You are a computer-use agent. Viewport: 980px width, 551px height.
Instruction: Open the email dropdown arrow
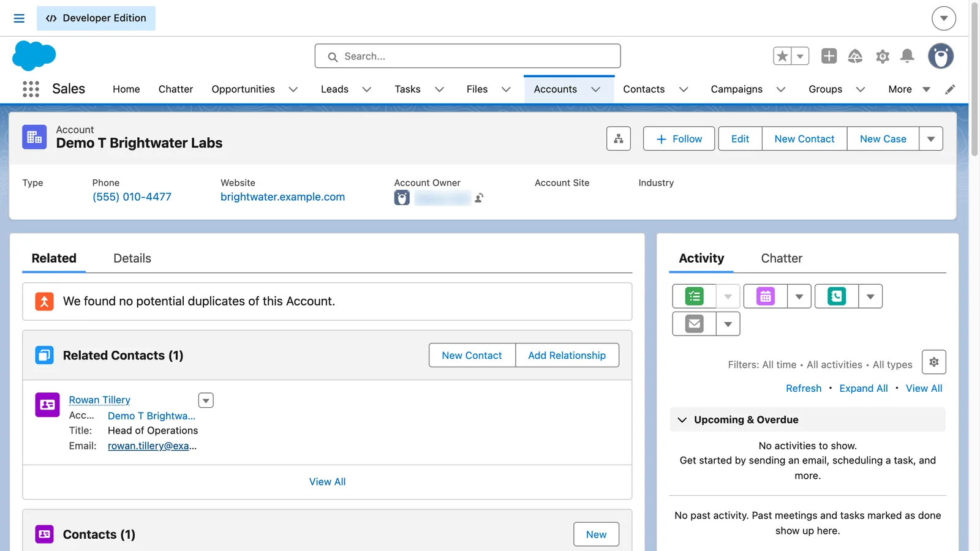[728, 324]
